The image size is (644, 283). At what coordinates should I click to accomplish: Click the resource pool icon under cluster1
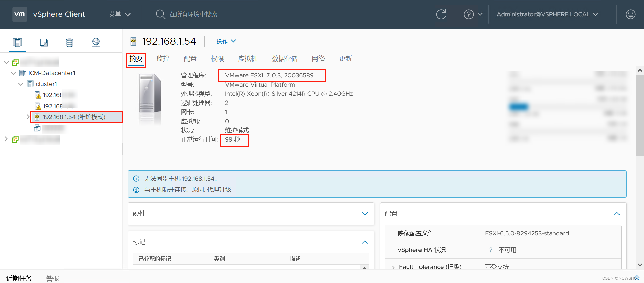(x=37, y=128)
